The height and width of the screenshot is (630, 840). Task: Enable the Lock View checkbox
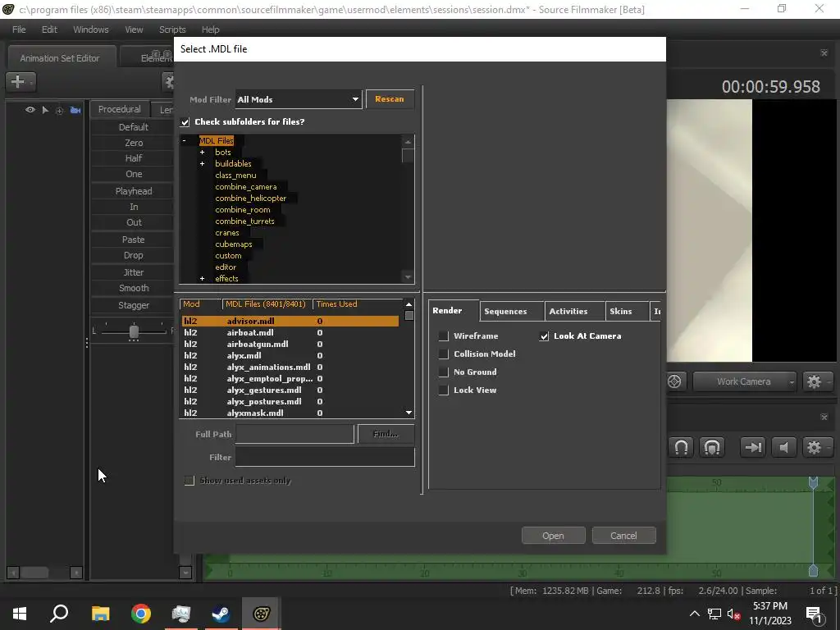(x=444, y=390)
